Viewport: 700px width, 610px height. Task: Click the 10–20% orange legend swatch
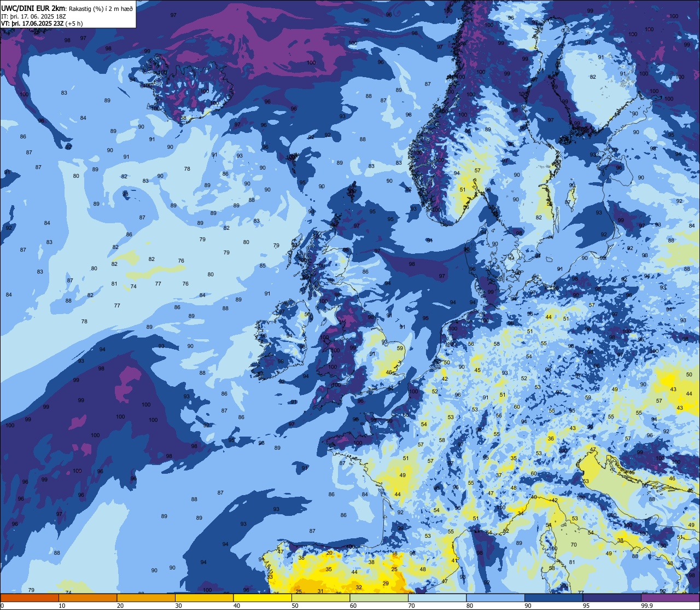coord(87,598)
